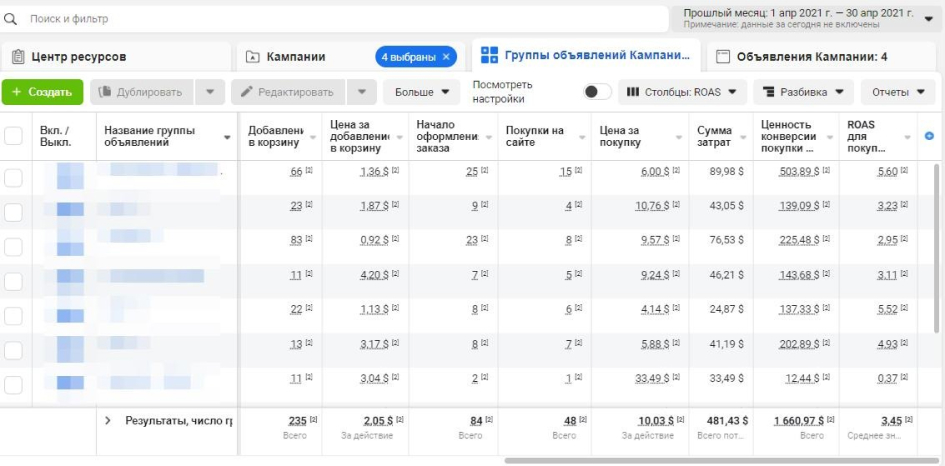Select the first ad set row checkbox

(x=13, y=178)
